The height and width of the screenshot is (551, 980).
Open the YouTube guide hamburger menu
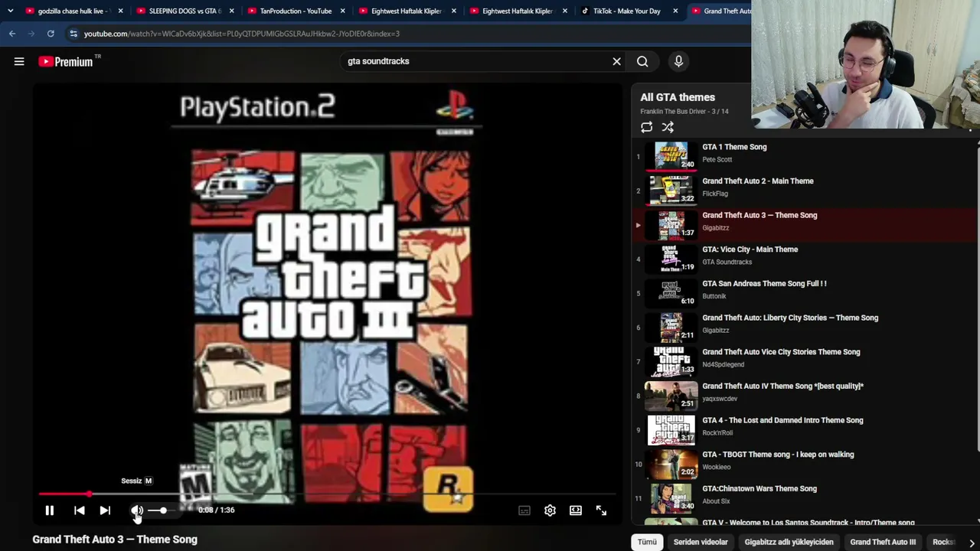click(x=19, y=61)
